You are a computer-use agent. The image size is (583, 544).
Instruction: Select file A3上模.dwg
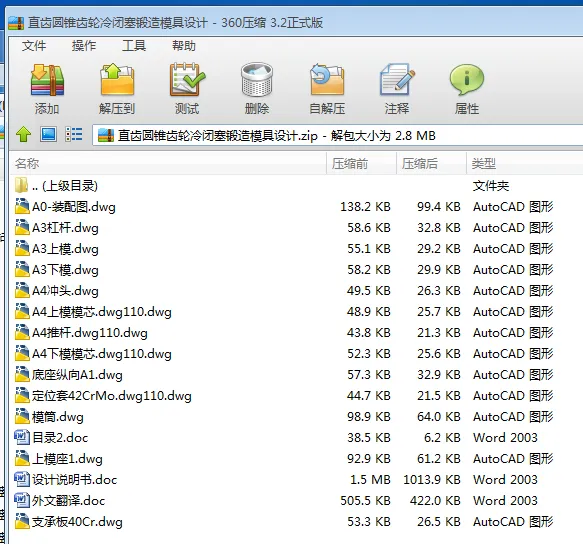pos(296,248)
